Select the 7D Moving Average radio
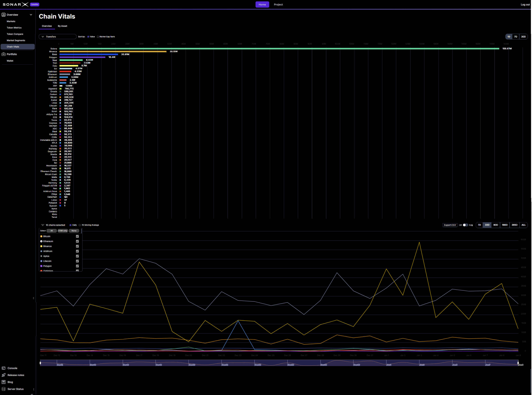Image resolution: width=532 pixels, height=395 pixels. 80,225
